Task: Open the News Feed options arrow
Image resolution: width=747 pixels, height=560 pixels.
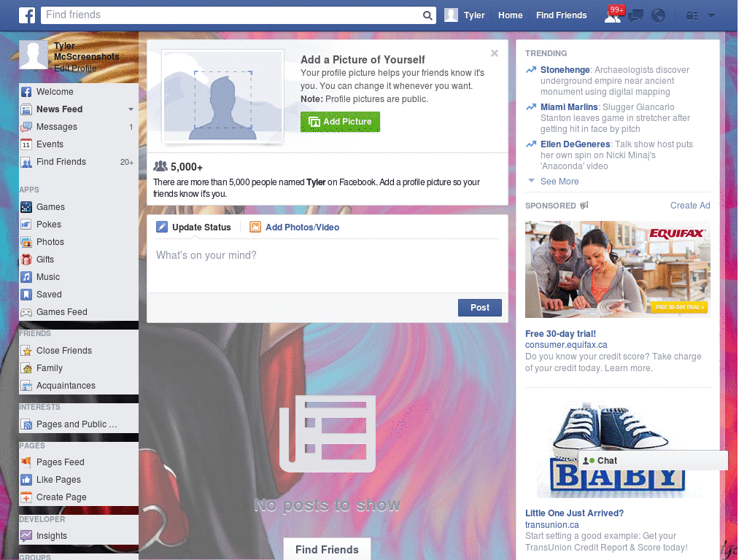Action: [x=131, y=109]
